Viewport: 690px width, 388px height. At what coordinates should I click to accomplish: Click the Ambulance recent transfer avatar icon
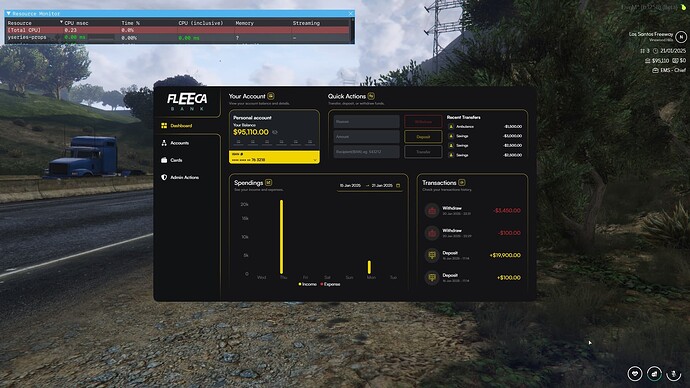coord(451,127)
